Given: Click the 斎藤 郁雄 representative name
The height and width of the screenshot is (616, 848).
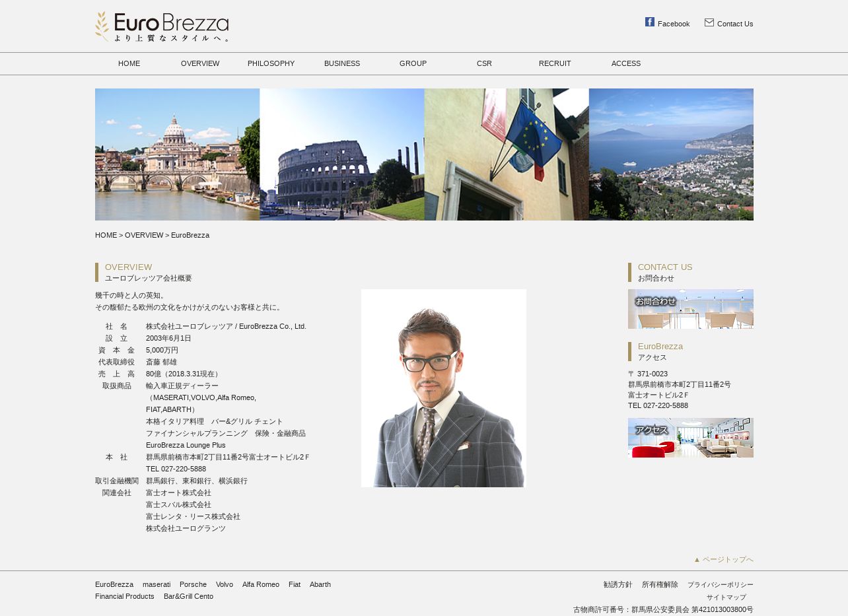Looking at the screenshot, I should (161, 362).
